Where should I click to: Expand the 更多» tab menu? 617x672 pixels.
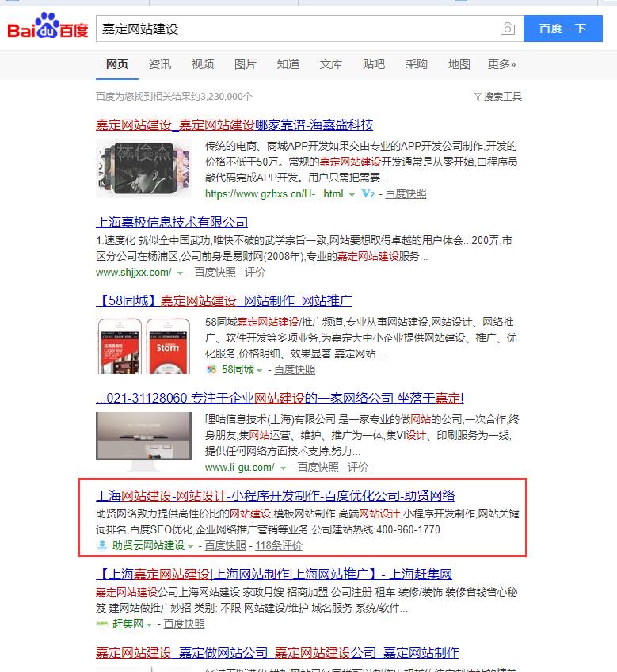pyautogui.click(x=501, y=64)
